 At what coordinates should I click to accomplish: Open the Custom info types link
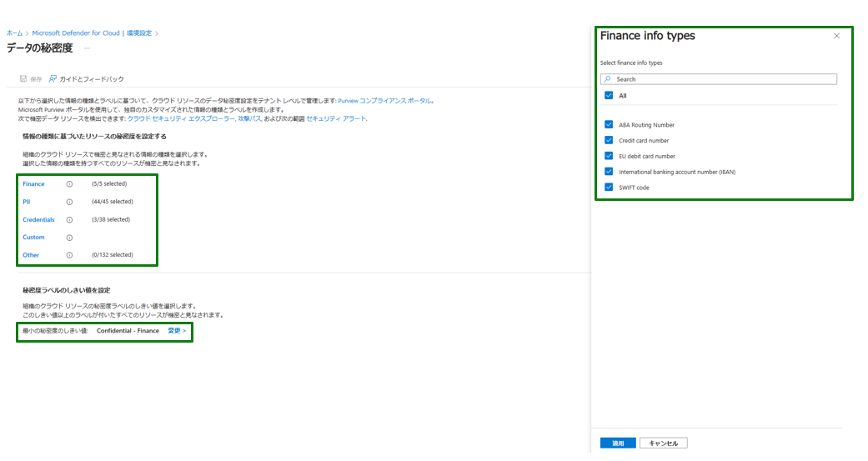[x=33, y=238]
